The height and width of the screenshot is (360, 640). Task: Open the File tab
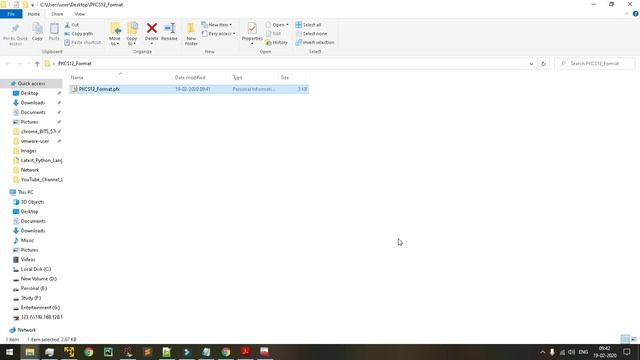pyautogui.click(x=11, y=14)
